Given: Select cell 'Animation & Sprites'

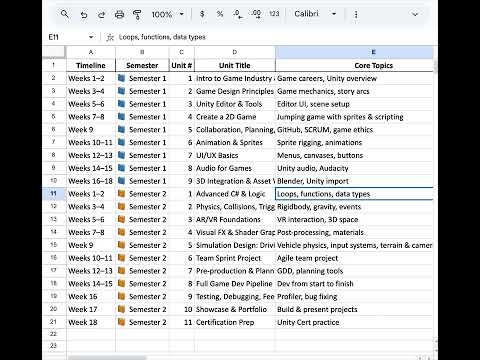Looking at the screenshot, I should pos(235,142).
